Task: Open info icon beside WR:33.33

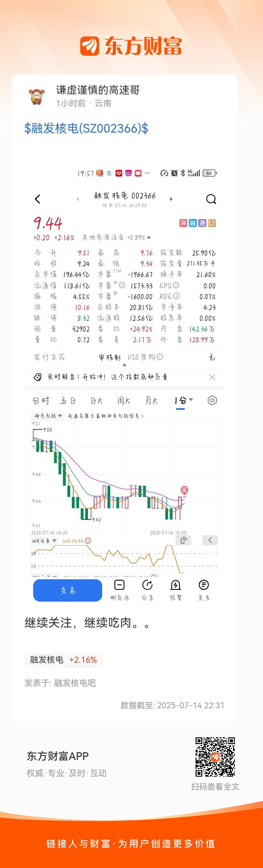Action: click(x=88, y=541)
